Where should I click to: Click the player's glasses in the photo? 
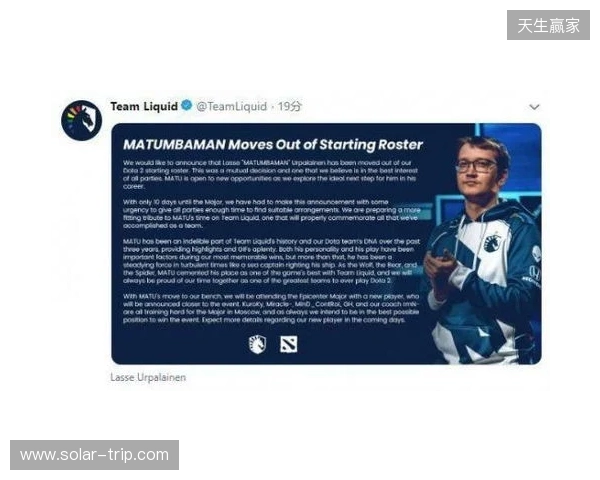(x=477, y=166)
